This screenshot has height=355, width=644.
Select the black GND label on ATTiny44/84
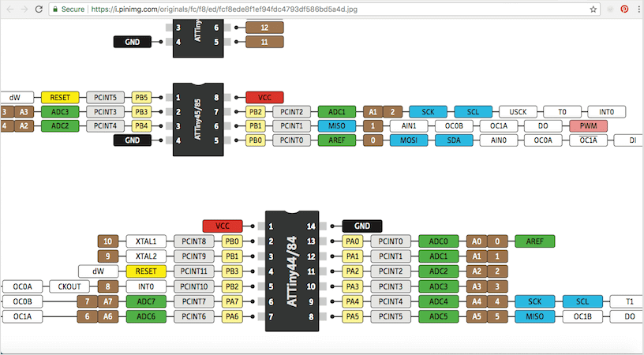(x=362, y=226)
